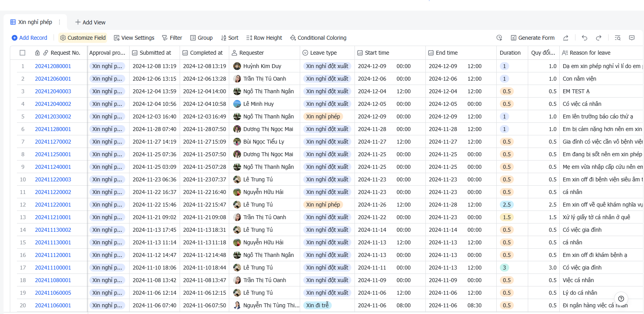Open View Settings
This screenshot has width=644, height=314.
point(134,38)
